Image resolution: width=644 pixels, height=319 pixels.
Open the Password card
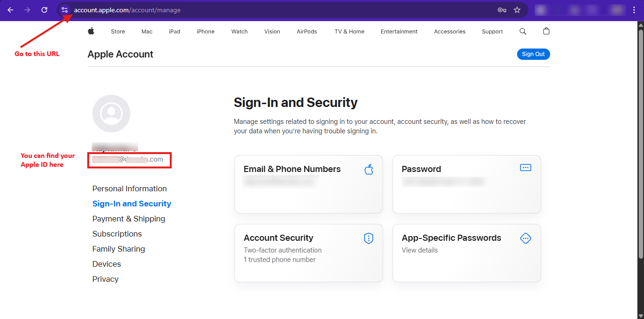point(467,184)
